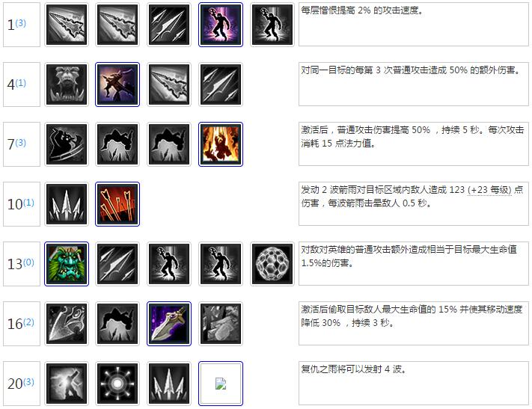Click the level 20 tier number box

22,384
